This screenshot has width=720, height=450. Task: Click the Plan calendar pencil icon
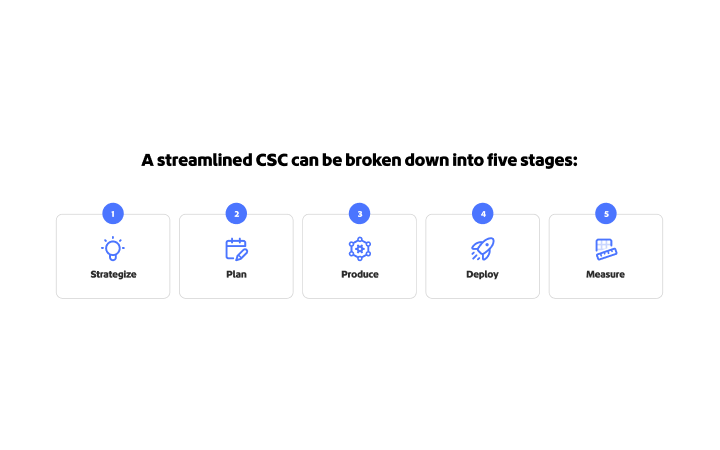[x=236, y=249]
